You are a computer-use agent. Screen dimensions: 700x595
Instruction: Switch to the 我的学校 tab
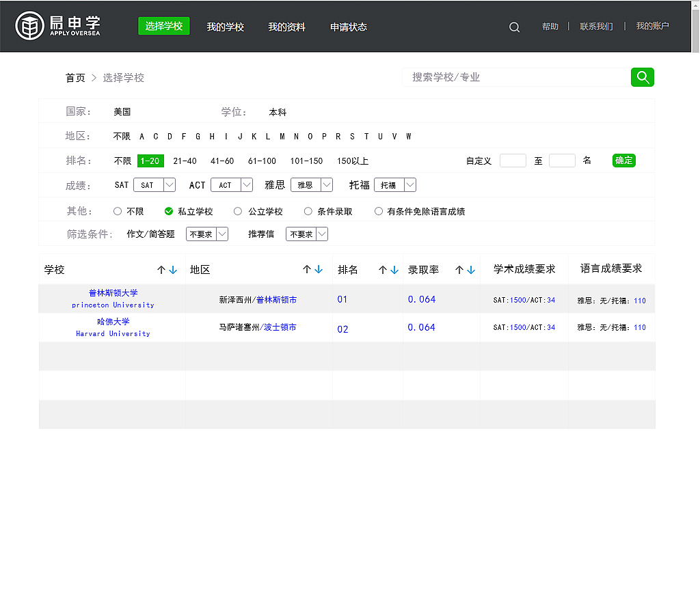(226, 27)
